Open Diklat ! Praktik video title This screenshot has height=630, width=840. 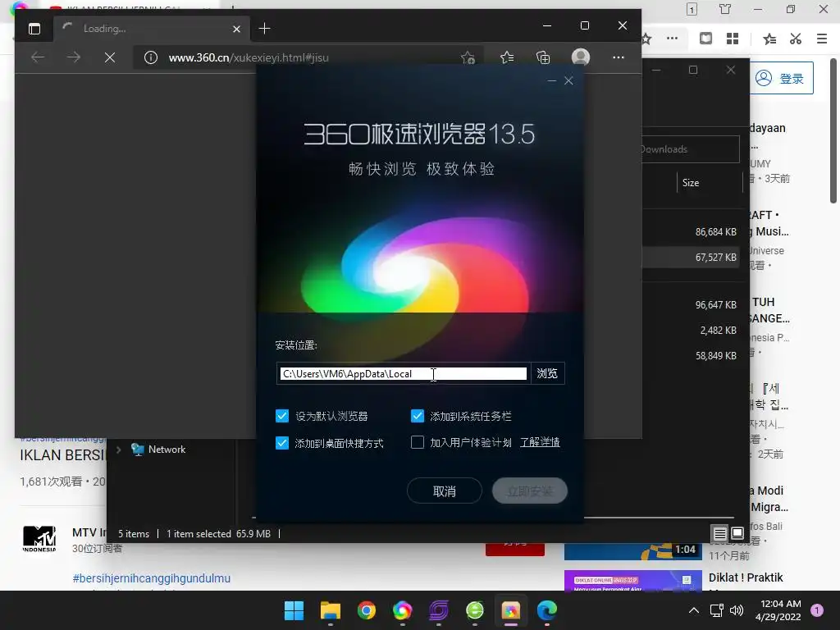[745, 577]
